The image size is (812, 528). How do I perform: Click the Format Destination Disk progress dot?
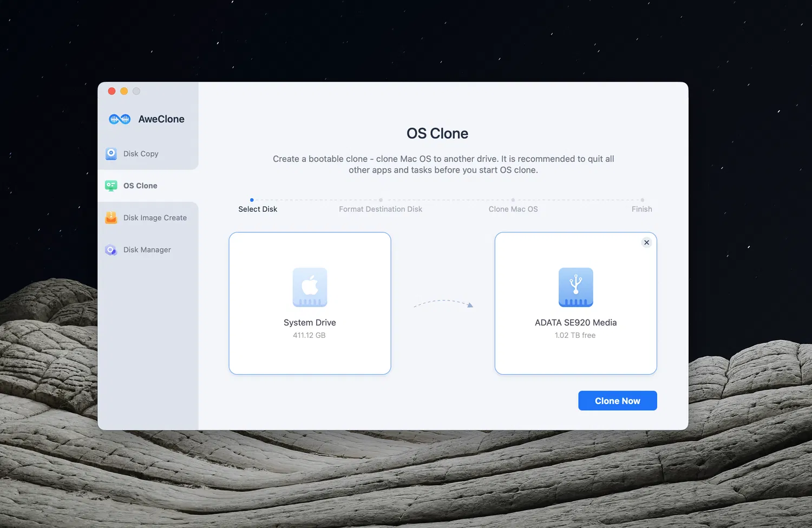tap(381, 200)
